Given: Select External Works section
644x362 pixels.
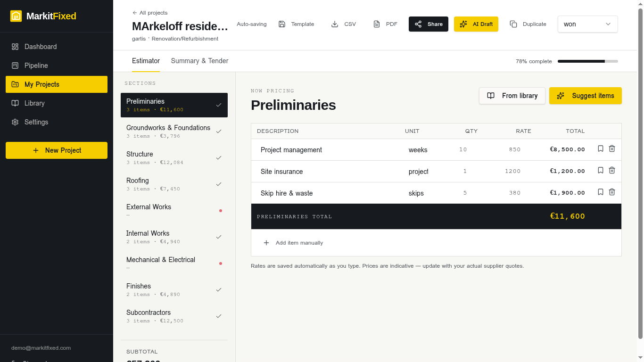Looking at the screenshot, I should click(x=174, y=211).
